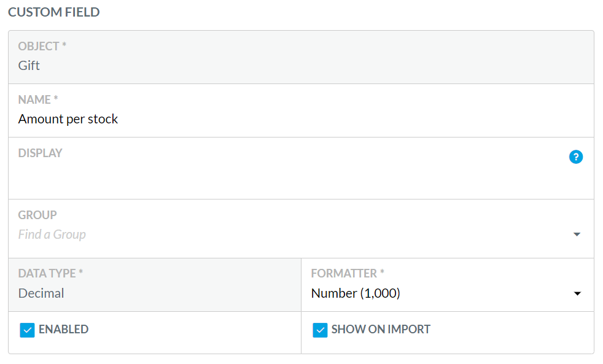The height and width of the screenshot is (364, 603).
Task: Click the SHOW ON IMPORT label text
Action: click(381, 330)
